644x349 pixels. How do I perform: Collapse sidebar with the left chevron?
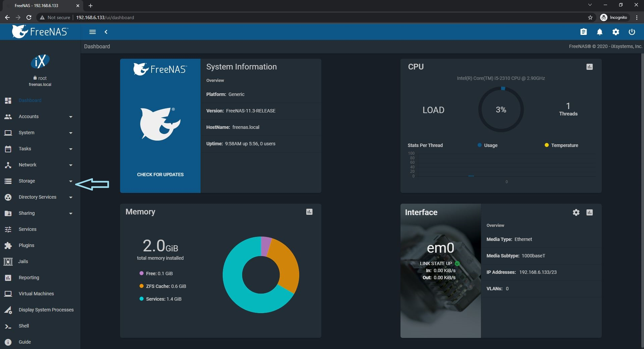(x=106, y=32)
